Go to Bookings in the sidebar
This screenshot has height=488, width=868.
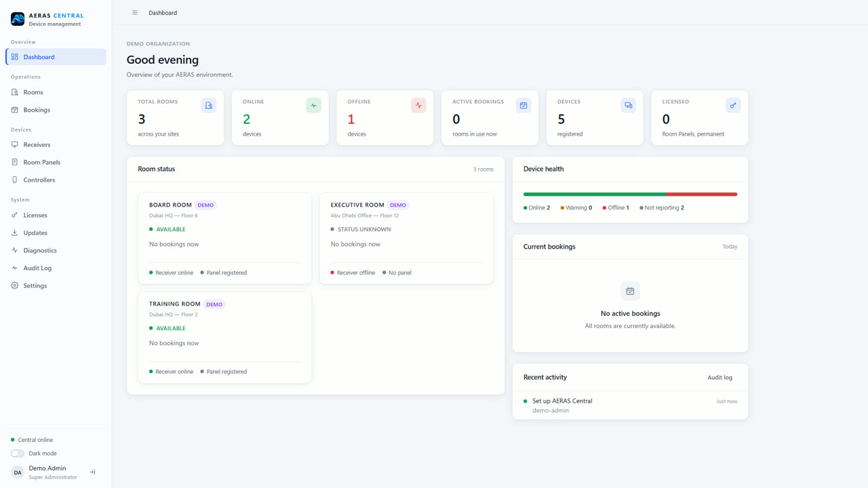pyautogui.click(x=56, y=110)
